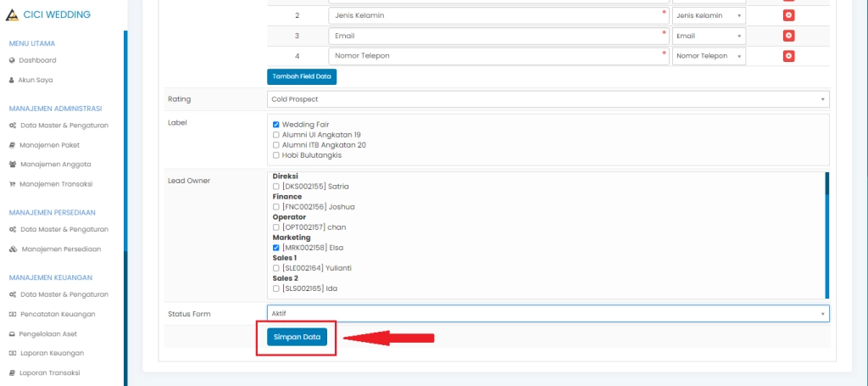The image size is (868, 386).
Task: Open Dashboard from the sidebar
Action: click(x=37, y=60)
